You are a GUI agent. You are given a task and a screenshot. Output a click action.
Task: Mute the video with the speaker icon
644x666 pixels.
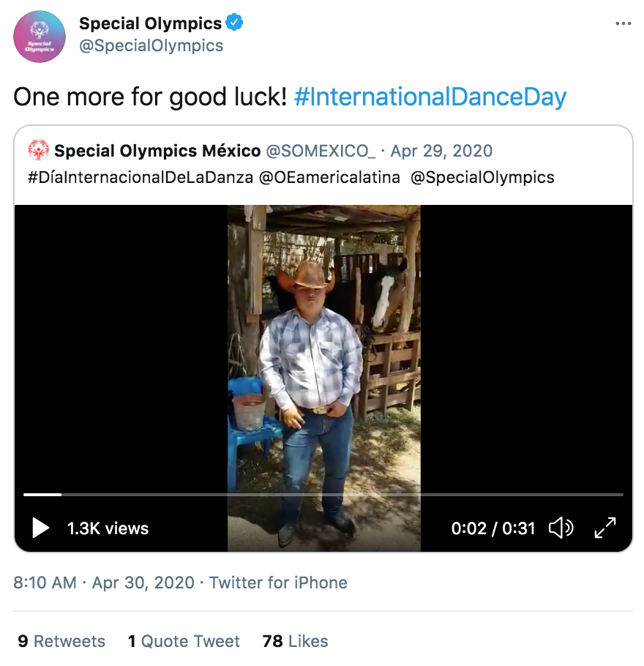[x=561, y=528]
